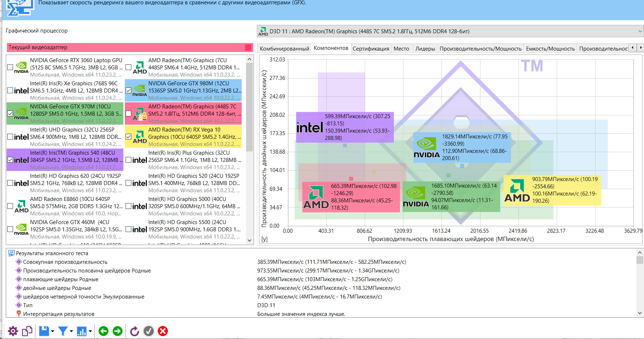Click the GPU list scrollbar thumb

[x=249, y=107]
